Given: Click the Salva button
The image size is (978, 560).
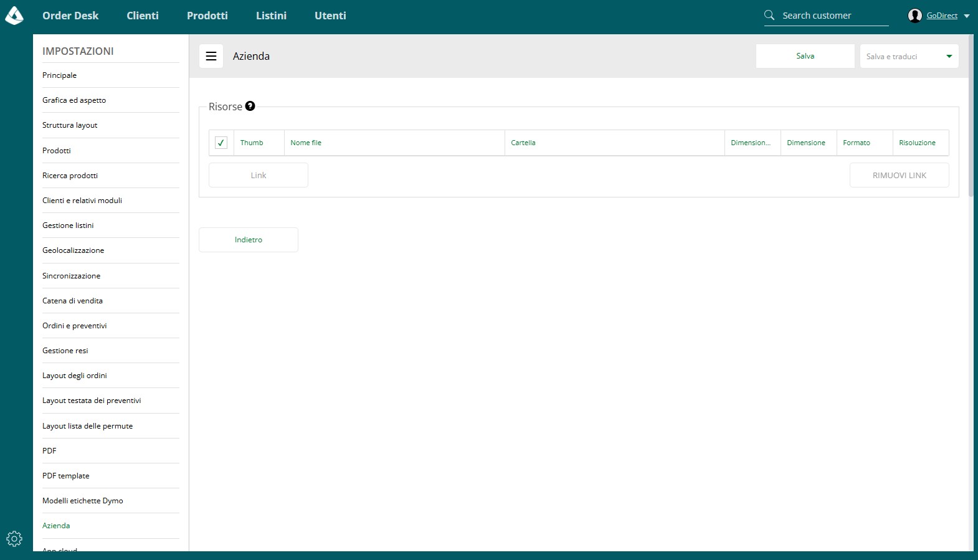Looking at the screenshot, I should 805,56.
